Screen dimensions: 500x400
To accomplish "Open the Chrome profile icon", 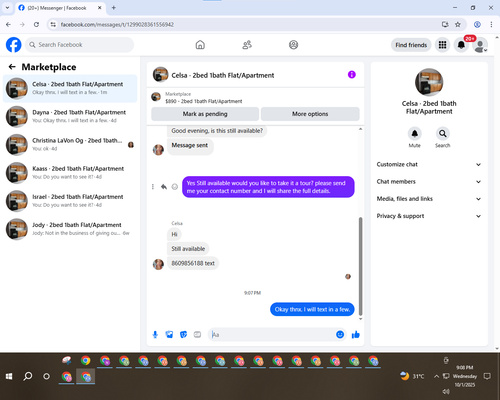I will 477,24.
